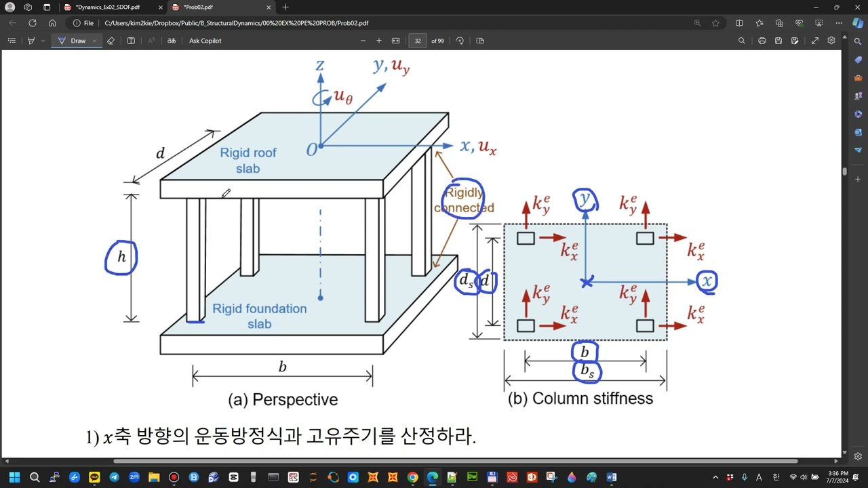Click the Add text tool icon

[131, 41]
